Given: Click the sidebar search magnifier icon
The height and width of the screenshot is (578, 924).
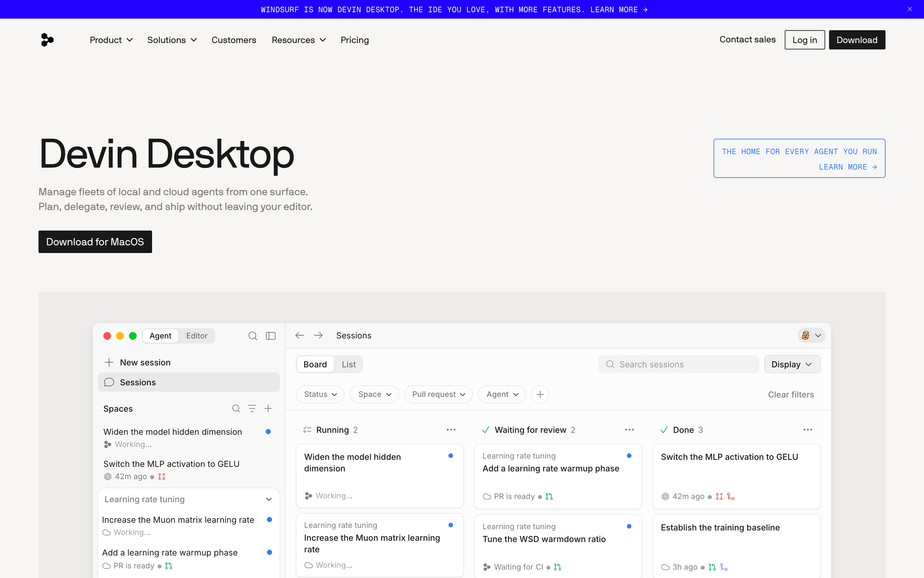Looking at the screenshot, I should pos(252,336).
